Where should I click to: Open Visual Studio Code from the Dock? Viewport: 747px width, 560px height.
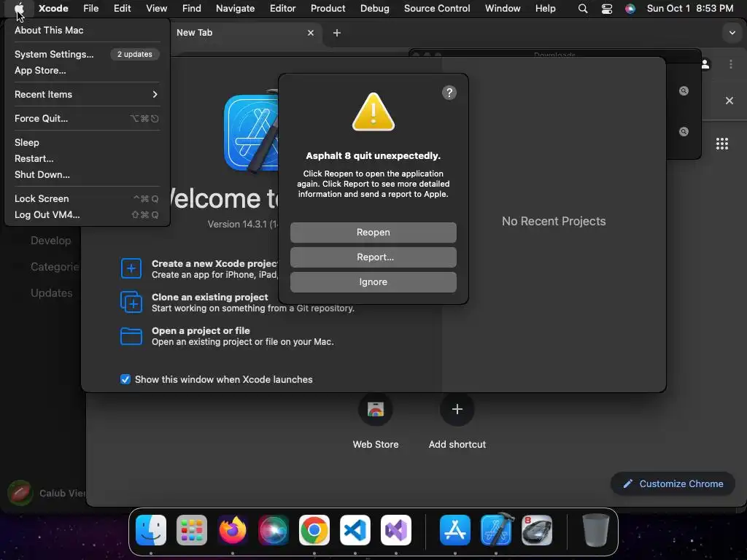(355, 530)
